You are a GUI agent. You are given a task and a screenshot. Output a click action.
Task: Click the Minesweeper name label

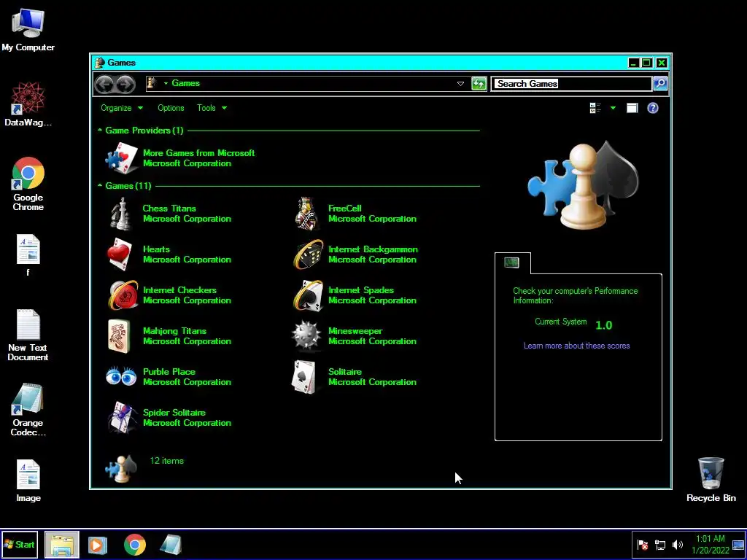355,330
